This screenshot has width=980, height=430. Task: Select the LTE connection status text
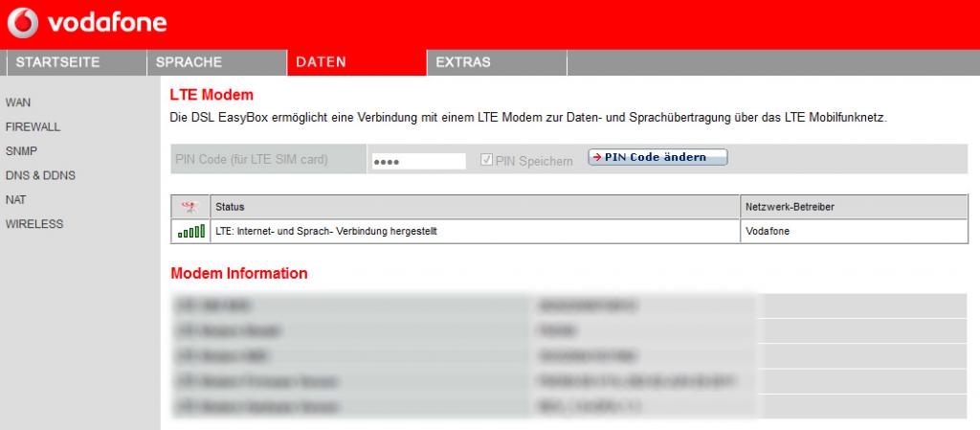click(x=325, y=231)
